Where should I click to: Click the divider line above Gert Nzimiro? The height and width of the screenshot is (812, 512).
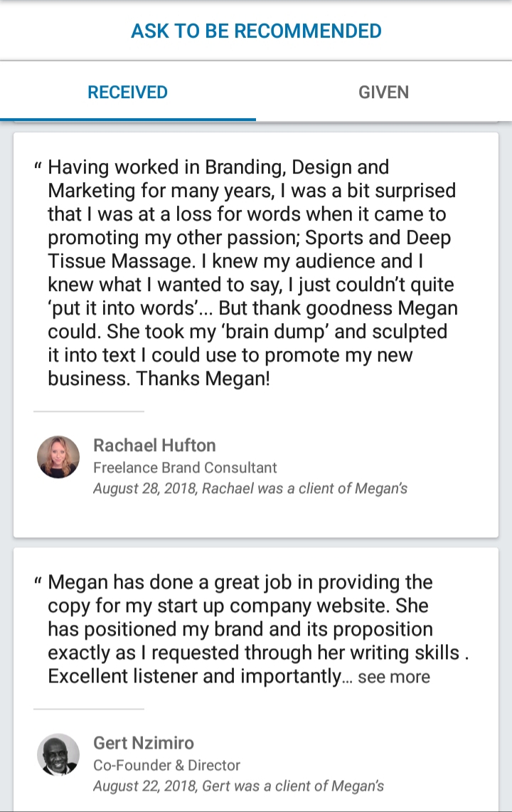pos(89,709)
